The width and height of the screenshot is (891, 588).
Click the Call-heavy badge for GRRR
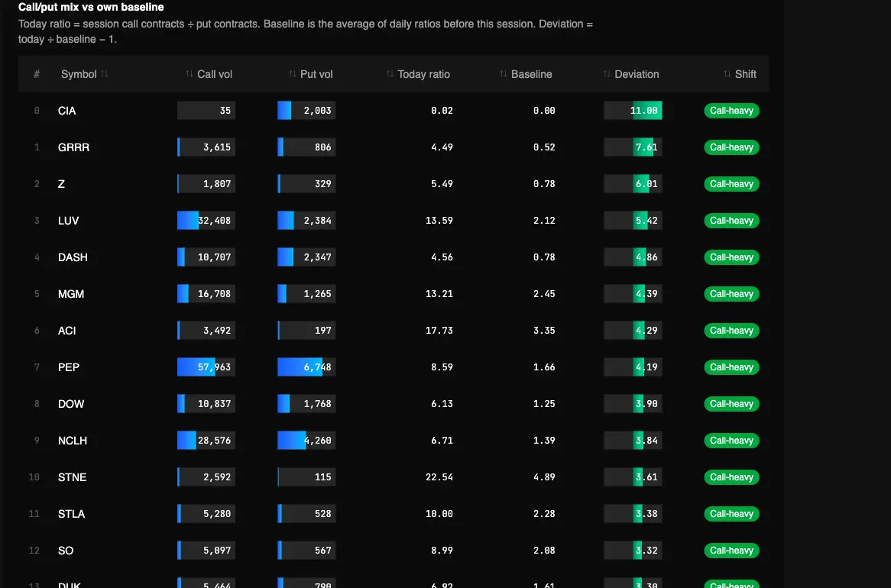point(731,147)
